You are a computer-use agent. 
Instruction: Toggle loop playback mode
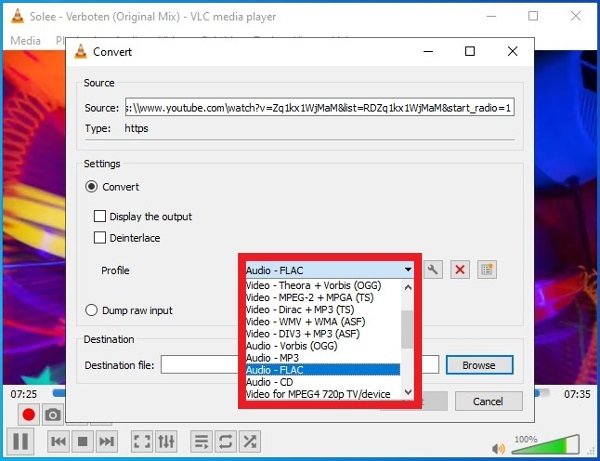pos(225,441)
